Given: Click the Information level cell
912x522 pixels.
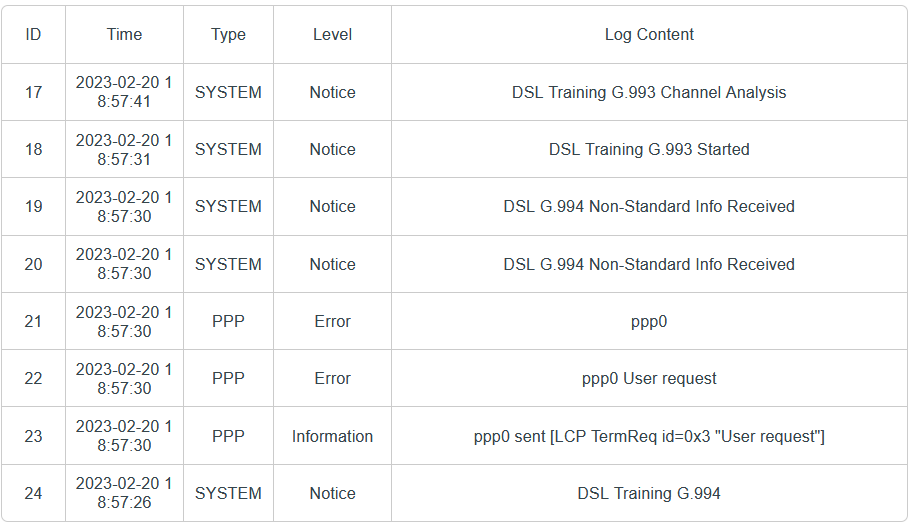Looking at the screenshot, I should coord(332,436).
